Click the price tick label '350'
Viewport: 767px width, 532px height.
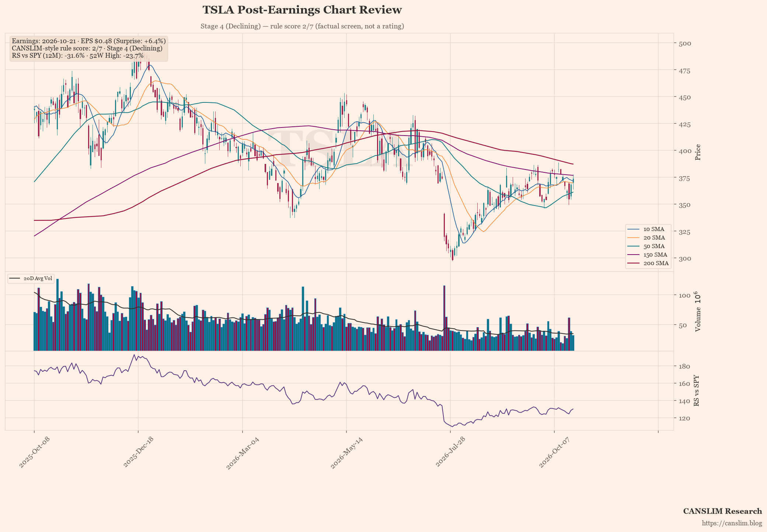(684, 205)
